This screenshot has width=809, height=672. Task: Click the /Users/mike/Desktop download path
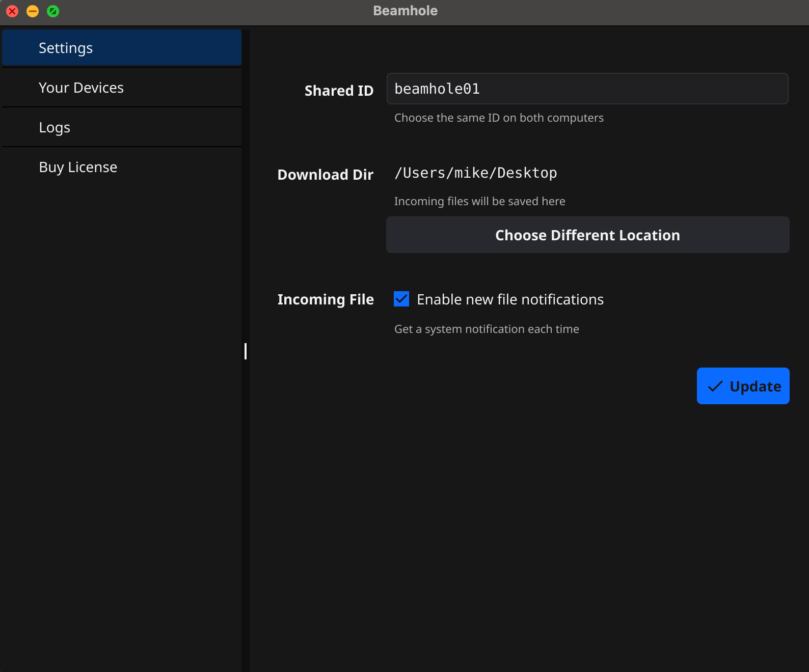[x=476, y=173]
